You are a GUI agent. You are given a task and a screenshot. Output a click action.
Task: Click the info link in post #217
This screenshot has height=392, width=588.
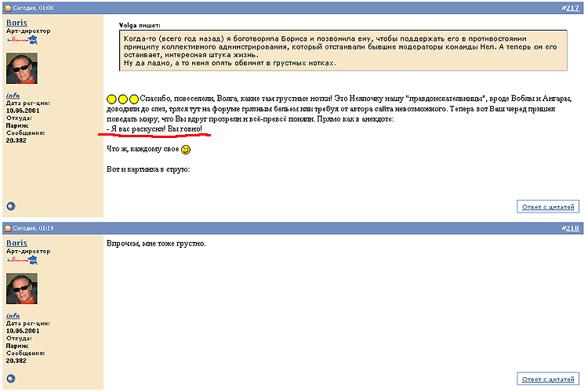13,95
